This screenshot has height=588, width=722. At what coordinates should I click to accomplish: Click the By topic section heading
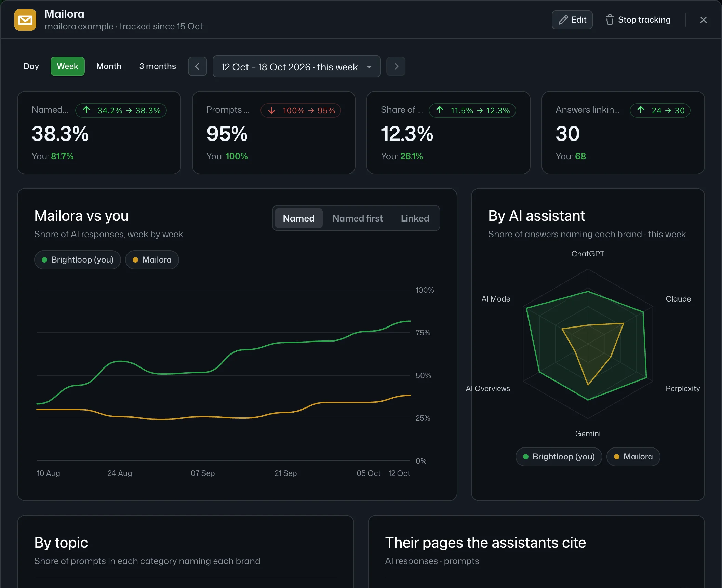[61, 543]
